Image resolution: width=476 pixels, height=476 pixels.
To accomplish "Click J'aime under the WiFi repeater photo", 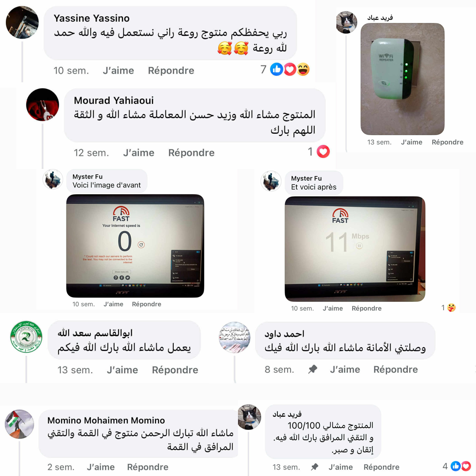I will (x=411, y=142).
